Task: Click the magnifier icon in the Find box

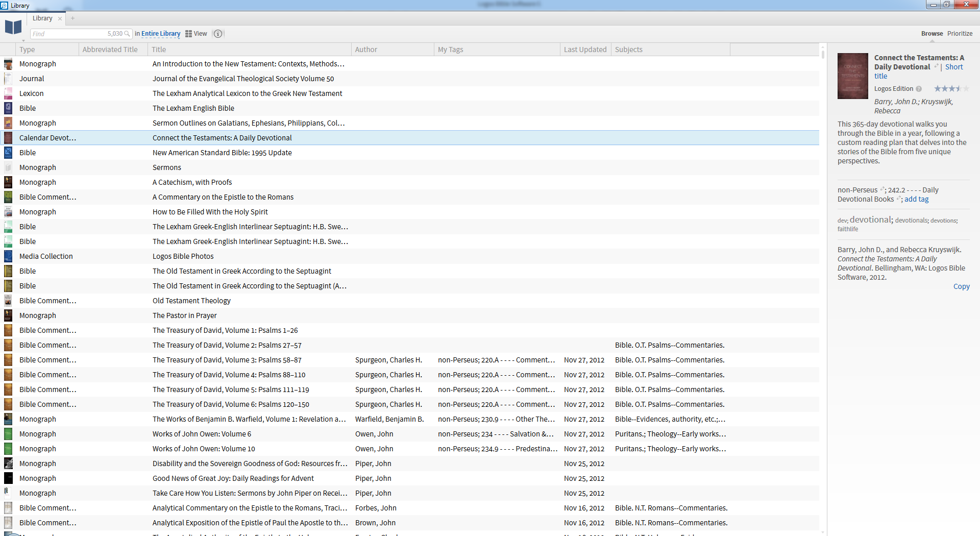Action: point(127,34)
